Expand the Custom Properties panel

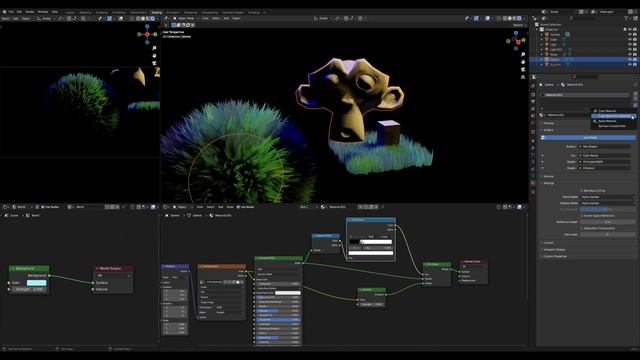554,256
